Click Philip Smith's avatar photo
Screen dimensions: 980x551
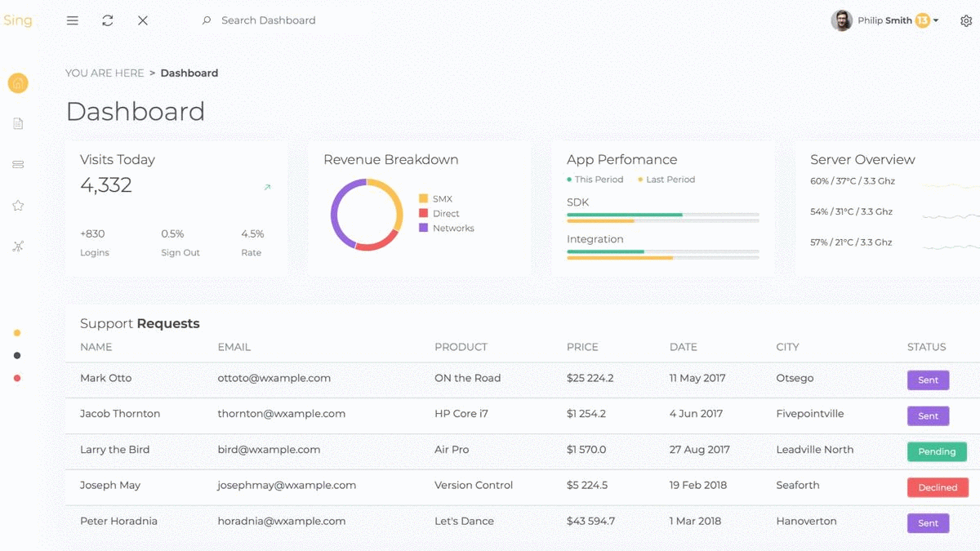click(x=841, y=20)
